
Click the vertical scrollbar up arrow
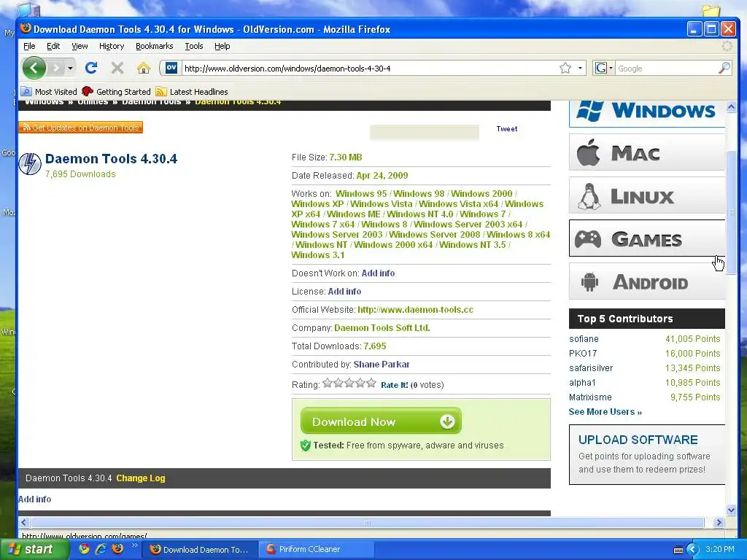pyautogui.click(x=731, y=106)
